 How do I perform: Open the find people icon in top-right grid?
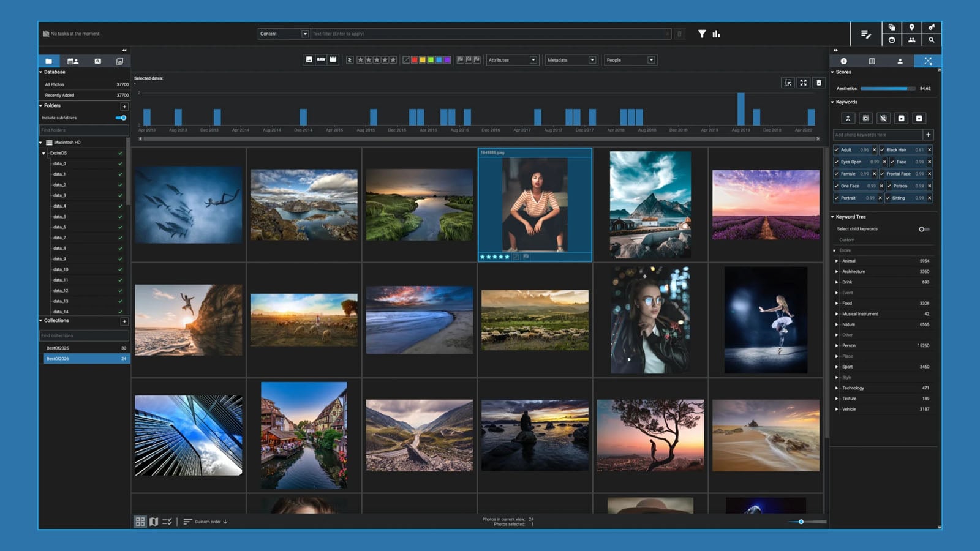911,40
